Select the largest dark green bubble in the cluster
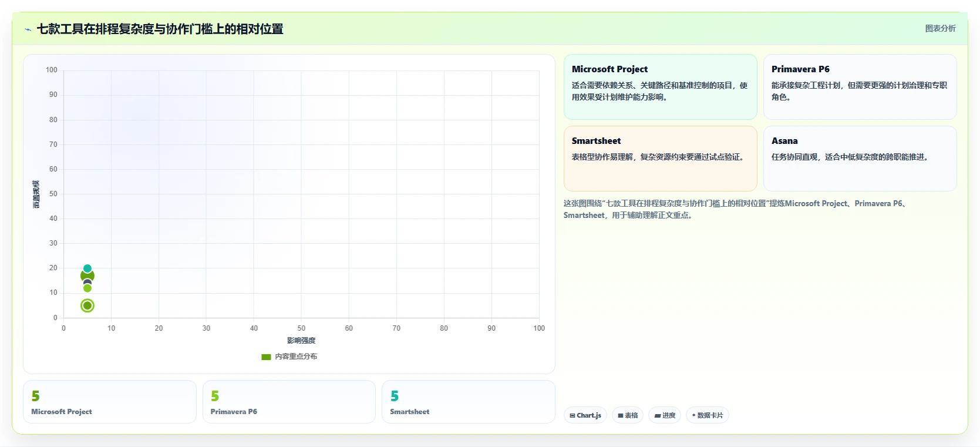Viewport: 980px width, 447px height. click(87, 275)
